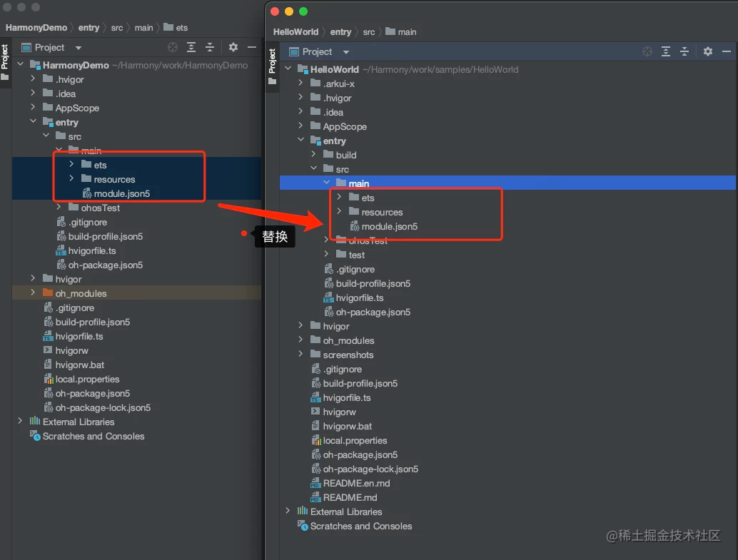Screen dimensions: 738x560
Task: Expand External Libraries in HelloWorld tree
Action: 288,511
